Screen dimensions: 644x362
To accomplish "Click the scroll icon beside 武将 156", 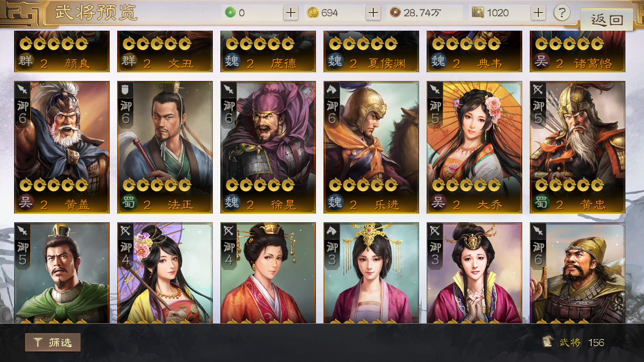I will pos(548,342).
